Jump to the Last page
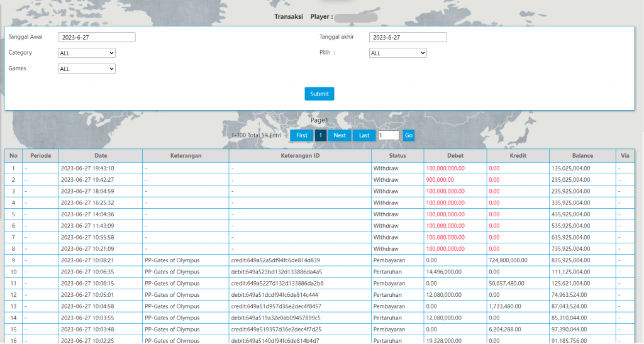Image resolution: width=644 pixels, height=344 pixels. [364, 135]
